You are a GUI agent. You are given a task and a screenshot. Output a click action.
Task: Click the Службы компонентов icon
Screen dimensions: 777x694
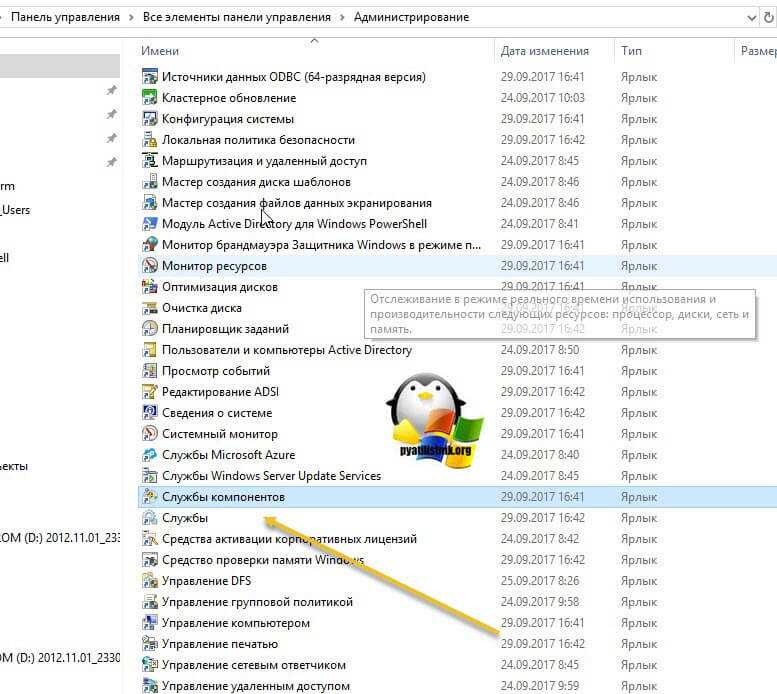click(150, 496)
